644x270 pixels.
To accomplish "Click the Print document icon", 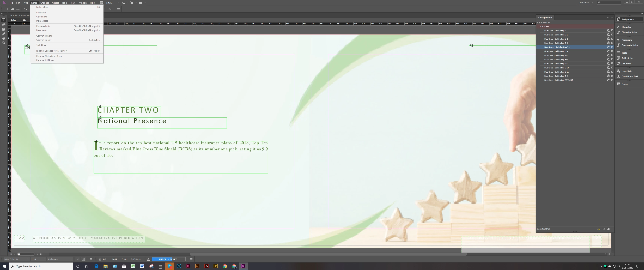I will pyautogui.click(x=25, y=9).
